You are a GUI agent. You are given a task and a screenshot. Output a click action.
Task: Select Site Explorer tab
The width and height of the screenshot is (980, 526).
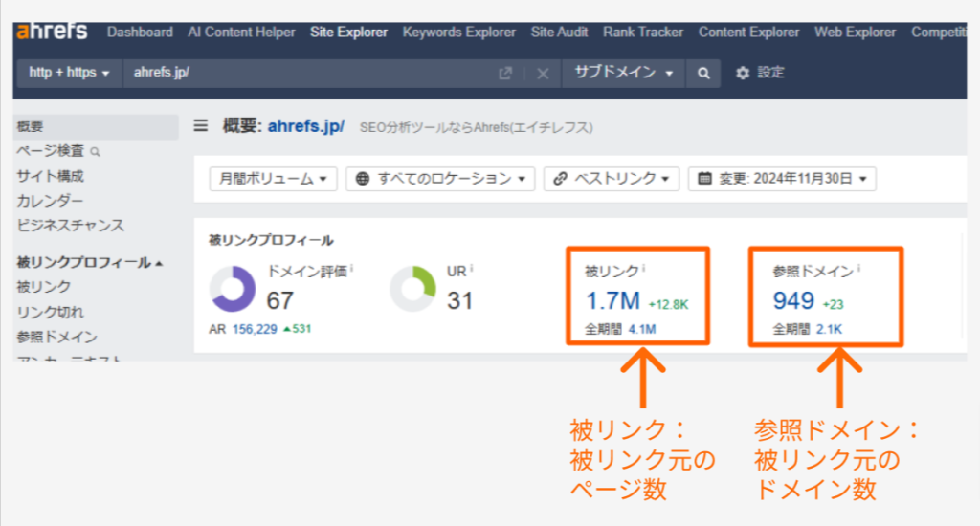(x=348, y=32)
